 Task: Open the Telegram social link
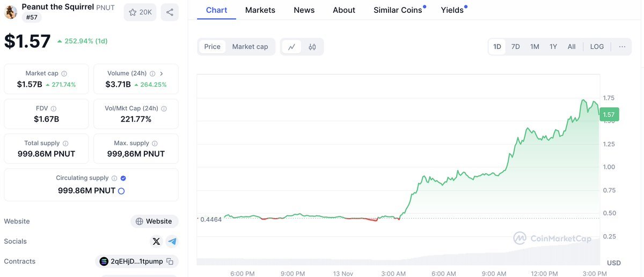point(172,242)
